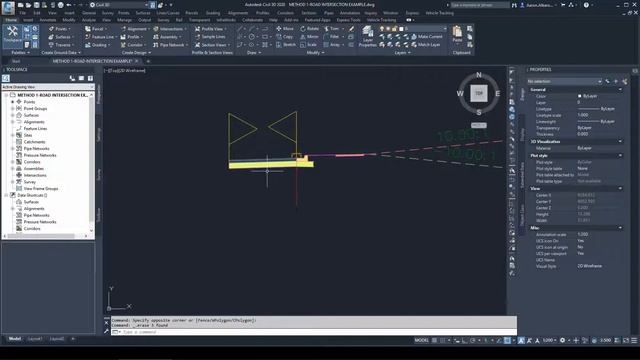Click the Grading tool in ribbon
The image size is (640, 360).
[x=97, y=45]
